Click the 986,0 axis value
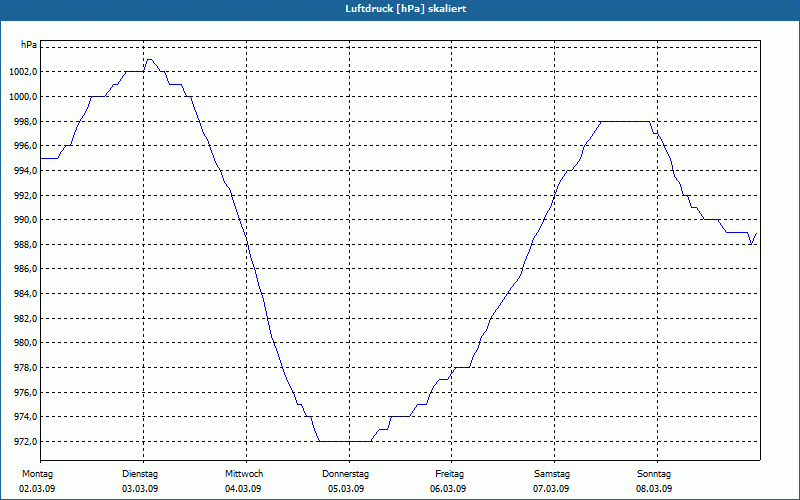 (26, 269)
